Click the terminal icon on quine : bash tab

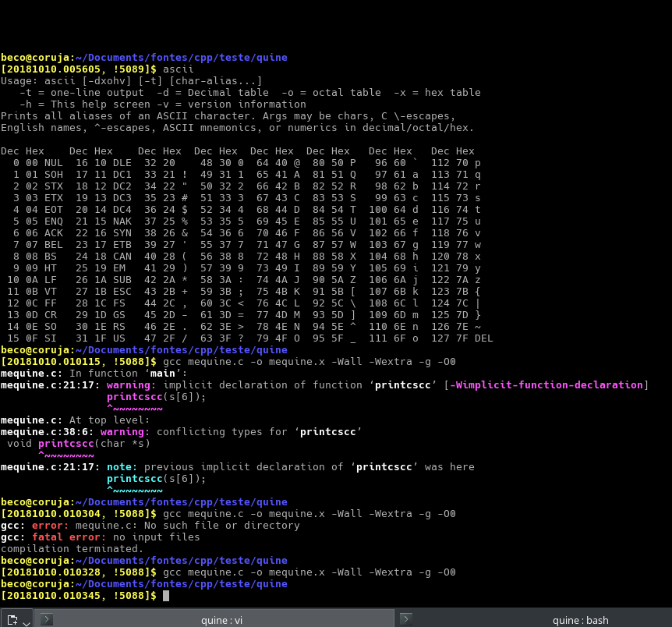point(406,619)
